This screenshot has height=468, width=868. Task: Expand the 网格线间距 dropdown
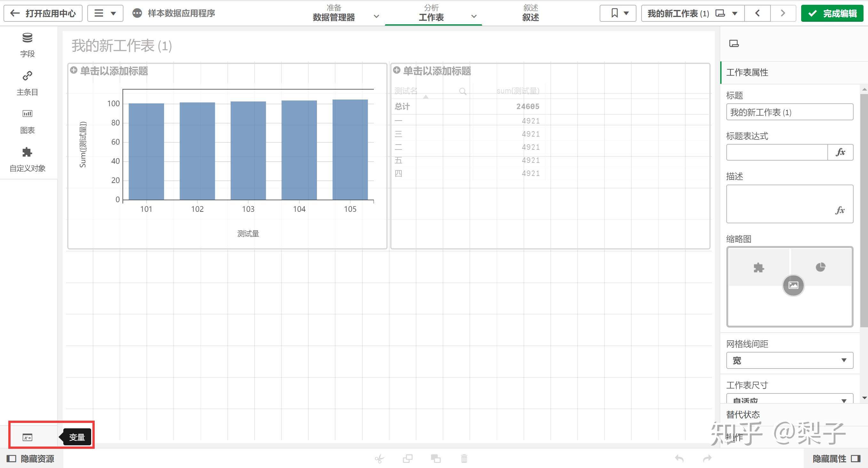(789, 361)
